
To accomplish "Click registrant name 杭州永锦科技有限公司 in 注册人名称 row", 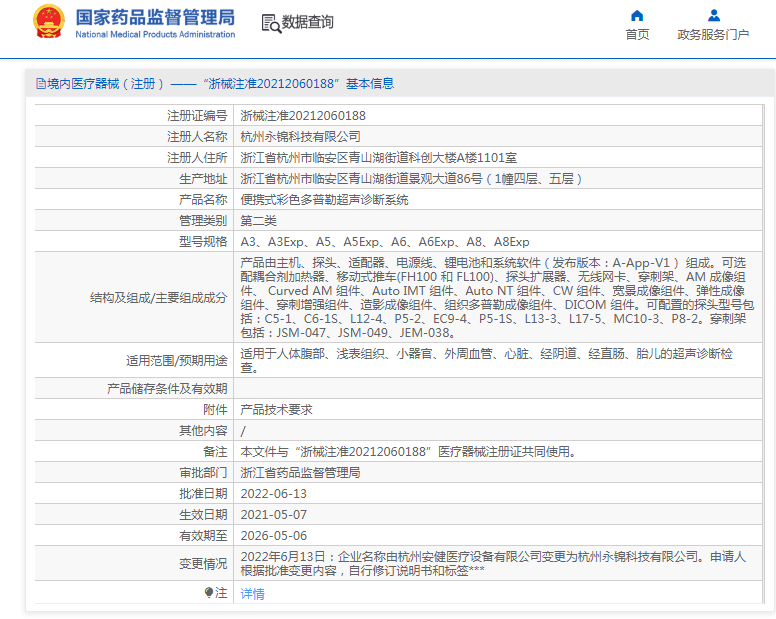I will pos(301,136).
